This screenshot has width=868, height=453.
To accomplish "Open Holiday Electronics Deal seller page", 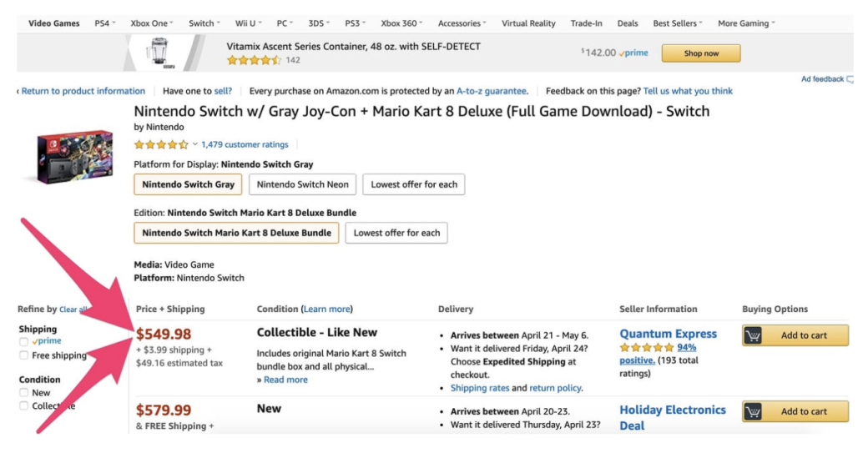I will tap(673, 418).
